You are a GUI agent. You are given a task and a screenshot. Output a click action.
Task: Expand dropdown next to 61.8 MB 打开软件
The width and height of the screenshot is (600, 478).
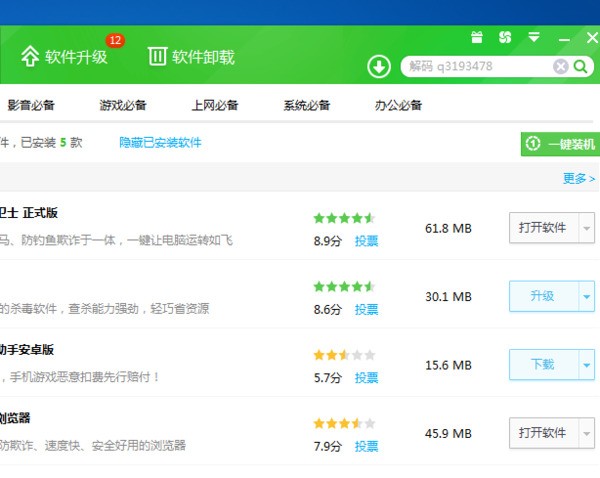coord(587,228)
